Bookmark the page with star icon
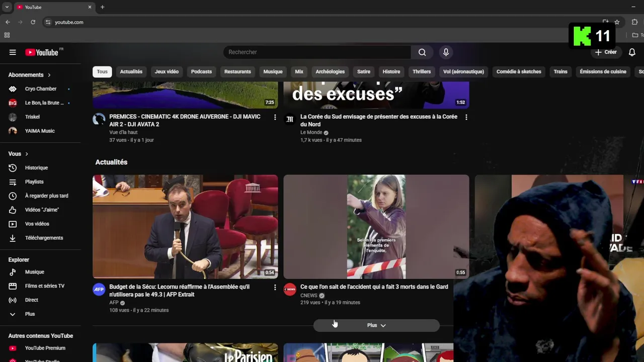The image size is (644, 362). [617, 22]
